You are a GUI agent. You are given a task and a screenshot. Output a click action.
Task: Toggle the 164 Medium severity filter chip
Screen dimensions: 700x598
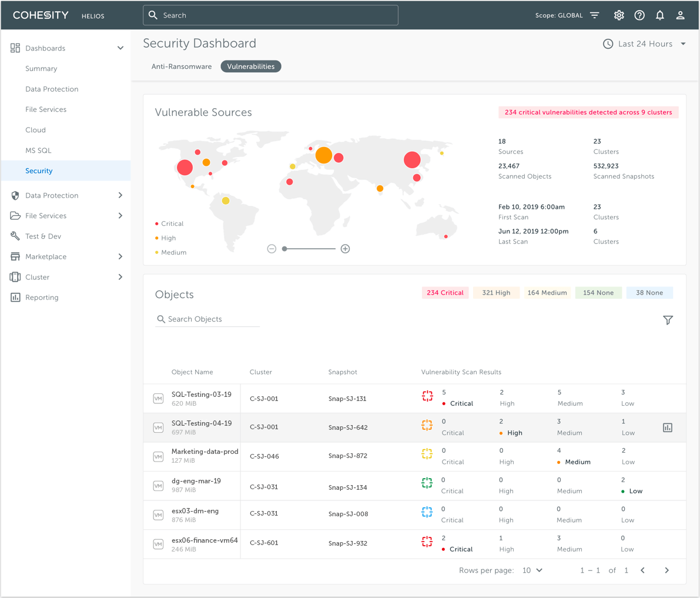[x=547, y=292]
